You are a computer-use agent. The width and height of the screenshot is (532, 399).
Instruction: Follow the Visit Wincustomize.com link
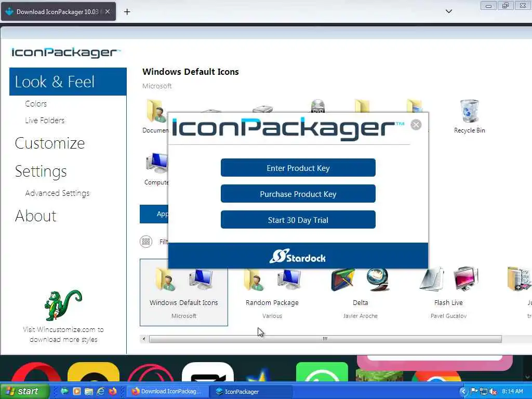(63, 334)
